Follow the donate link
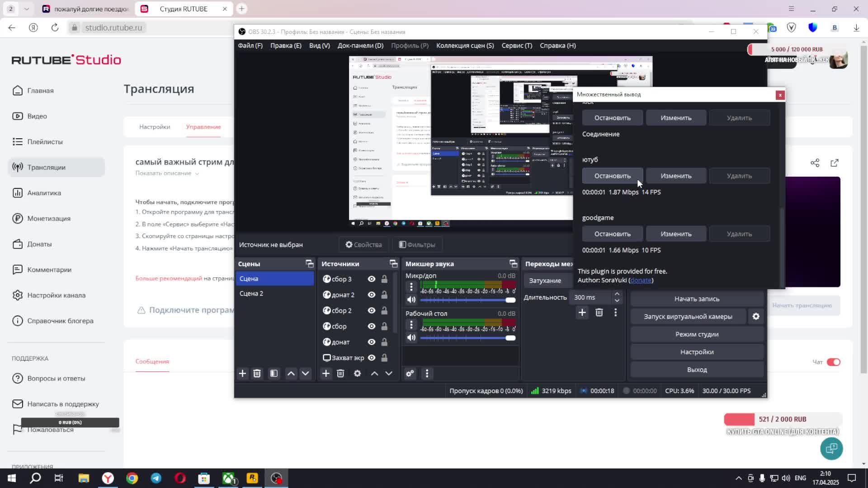Viewport: 868px width, 488px height. point(641,280)
